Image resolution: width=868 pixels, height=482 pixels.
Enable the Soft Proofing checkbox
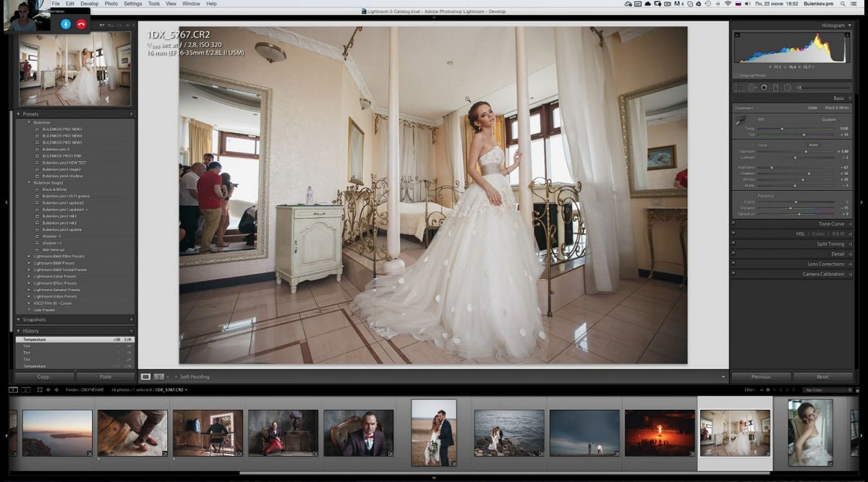(x=176, y=376)
